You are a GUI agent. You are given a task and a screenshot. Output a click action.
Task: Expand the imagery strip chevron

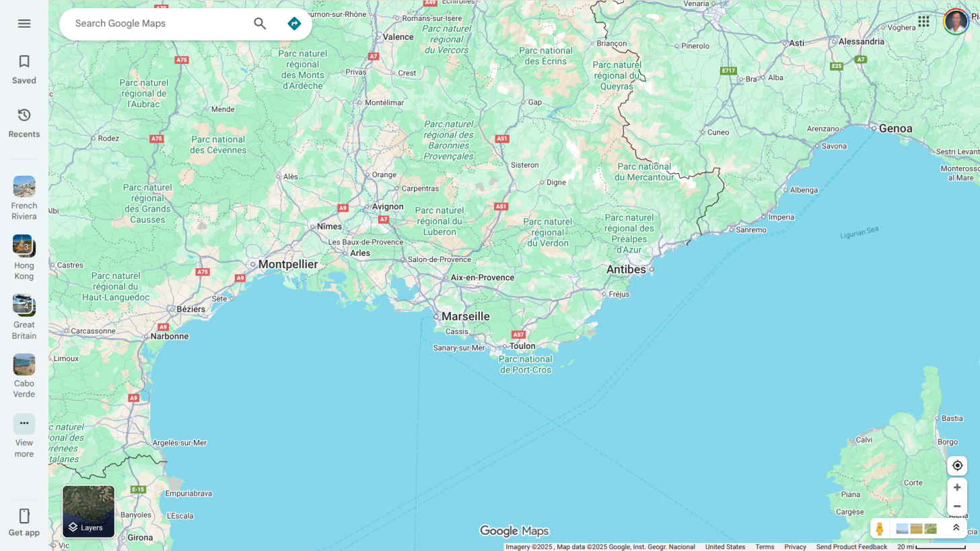[x=956, y=528]
